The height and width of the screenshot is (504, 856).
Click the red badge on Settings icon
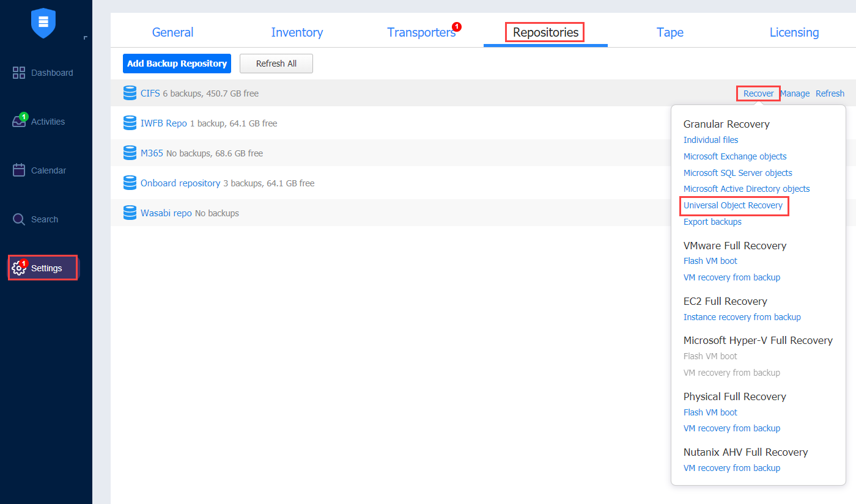point(23,263)
